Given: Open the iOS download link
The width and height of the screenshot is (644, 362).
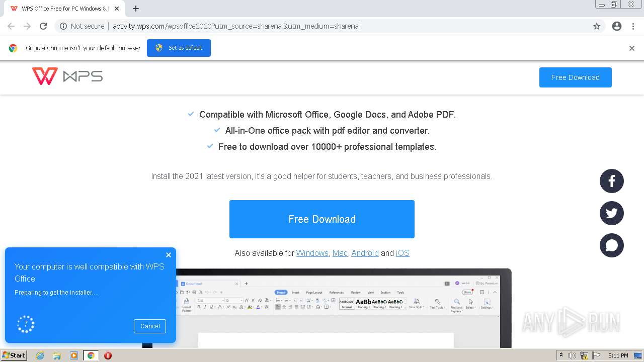Looking at the screenshot, I should (403, 253).
